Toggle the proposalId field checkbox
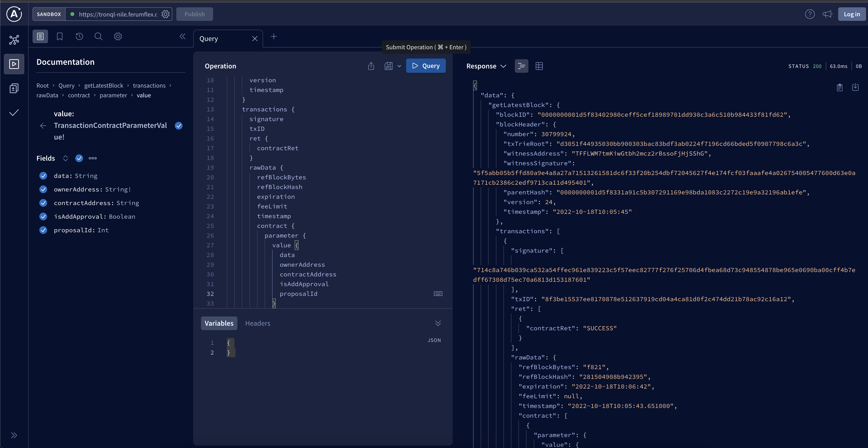Screen dimensions: 868x448 click(x=43, y=230)
